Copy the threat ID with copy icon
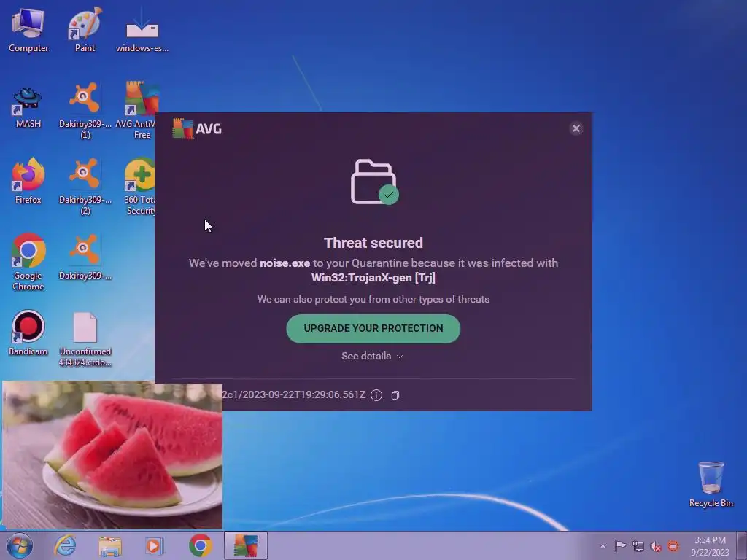The width and height of the screenshot is (747, 560). coord(395,395)
